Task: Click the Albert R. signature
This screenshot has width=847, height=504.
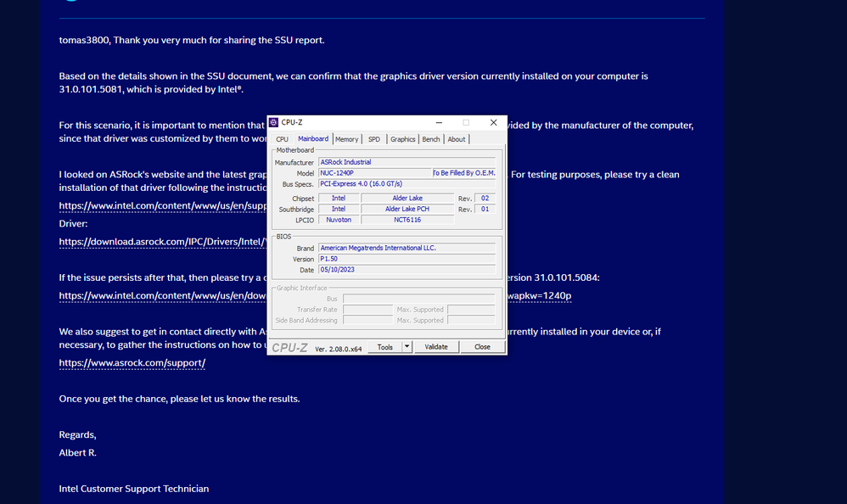Action: point(78,453)
